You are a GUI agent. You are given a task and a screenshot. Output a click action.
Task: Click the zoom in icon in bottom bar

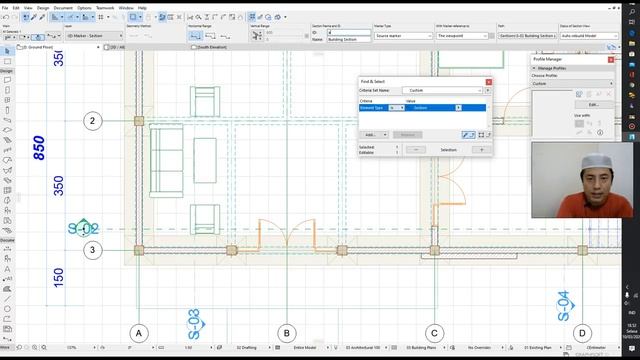click(x=35, y=347)
